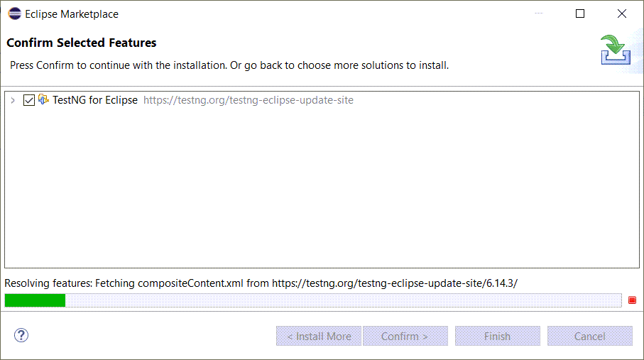Image resolution: width=644 pixels, height=360 pixels.
Task: Click the Eclipse Marketplace window title
Action: coord(72,14)
